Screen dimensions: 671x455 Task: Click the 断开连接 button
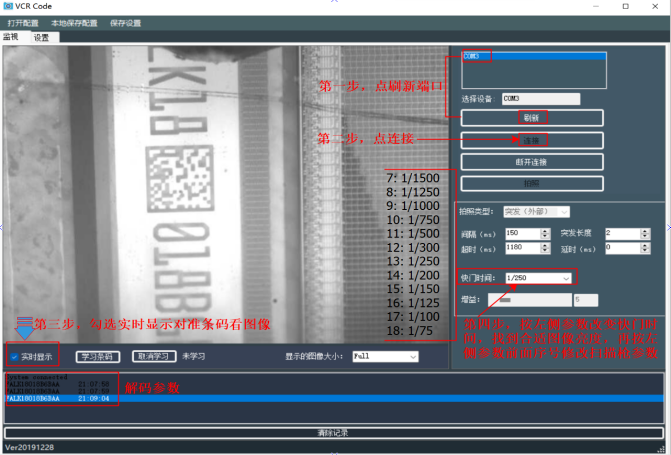pyautogui.click(x=532, y=162)
